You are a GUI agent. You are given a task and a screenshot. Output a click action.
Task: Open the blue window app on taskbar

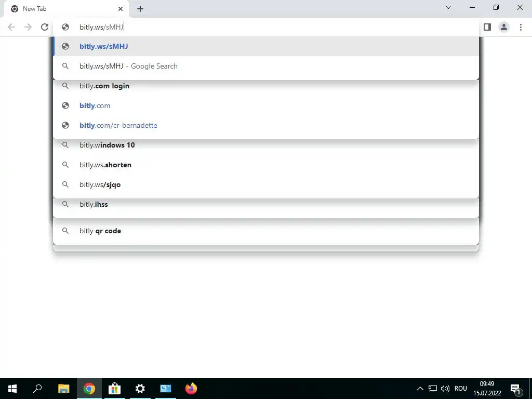(x=166, y=389)
